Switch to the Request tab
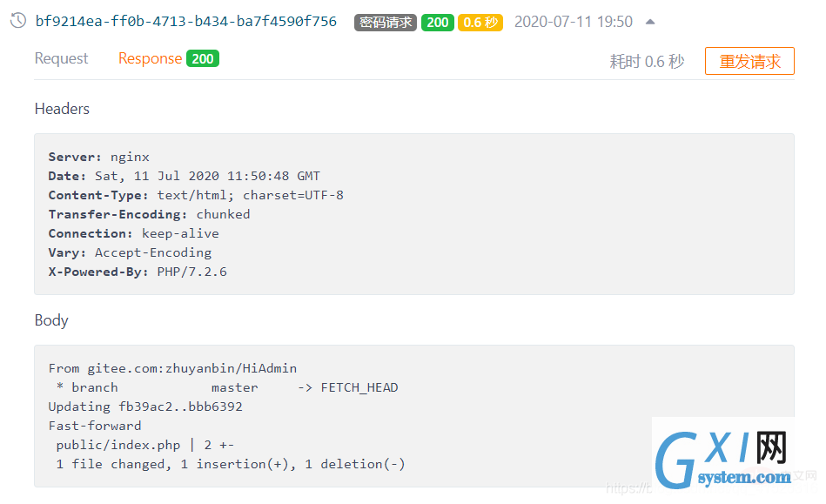 61,58
